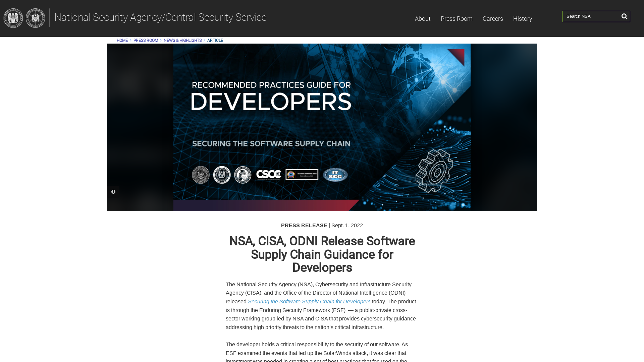This screenshot has height=362, width=644.
Task: Select the History menu item
Action: 522,19
